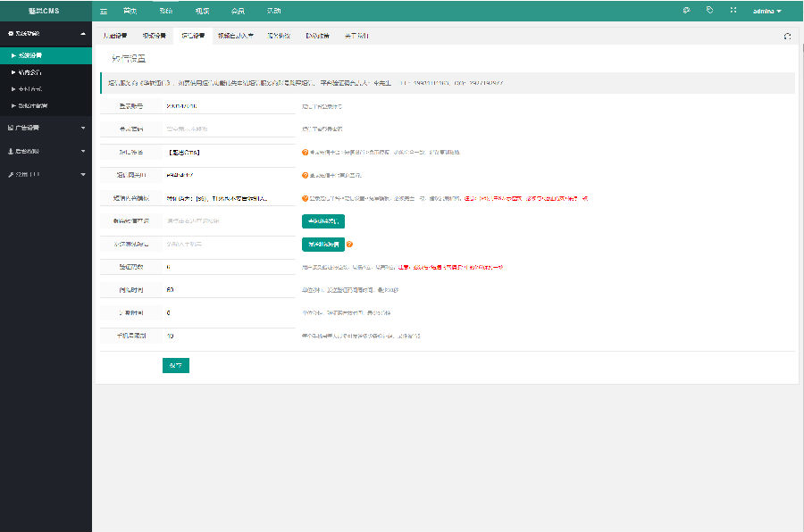Click help icon beside SMS template content row
This screenshot has width=804, height=532.
coord(305,198)
